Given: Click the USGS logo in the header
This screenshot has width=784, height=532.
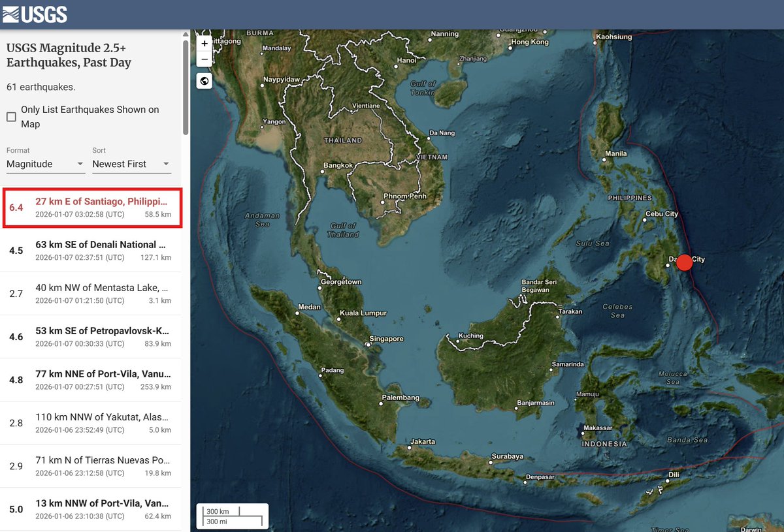Looking at the screenshot, I should [35, 14].
